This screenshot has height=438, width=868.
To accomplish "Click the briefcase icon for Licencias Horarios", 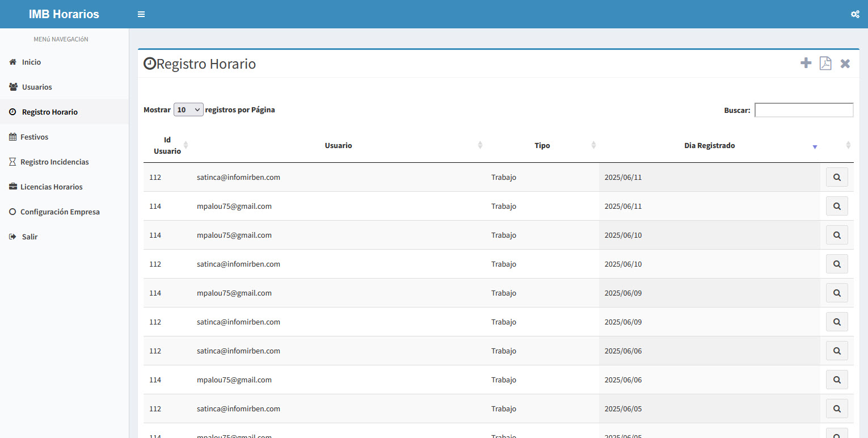I will (x=13, y=187).
